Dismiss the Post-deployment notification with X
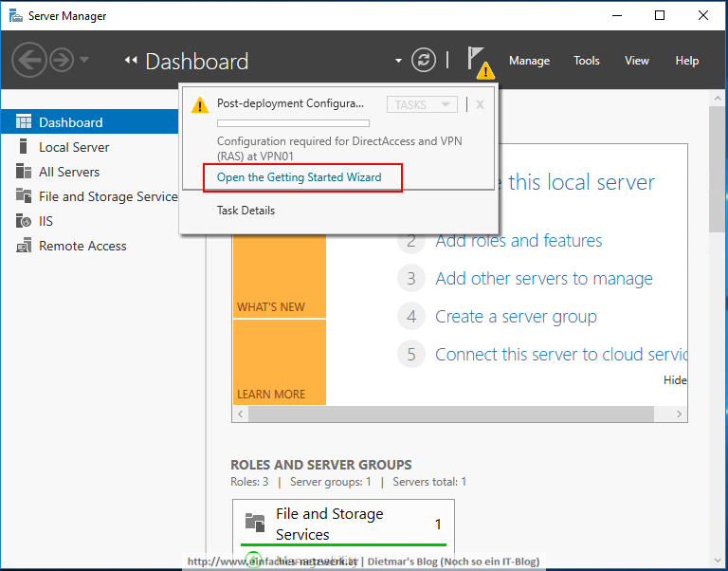This screenshot has height=571, width=728. click(x=480, y=105)
